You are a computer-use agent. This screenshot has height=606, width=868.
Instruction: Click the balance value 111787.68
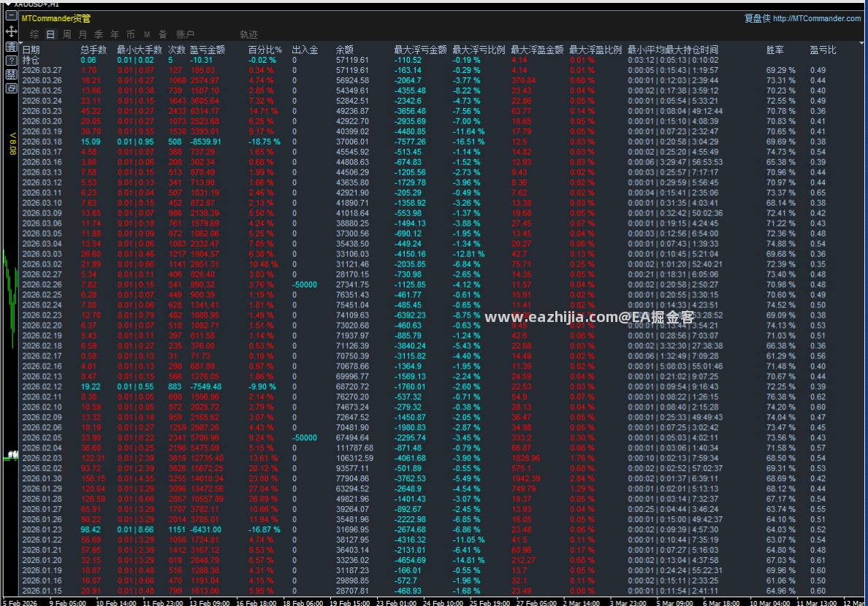(355, 448)
